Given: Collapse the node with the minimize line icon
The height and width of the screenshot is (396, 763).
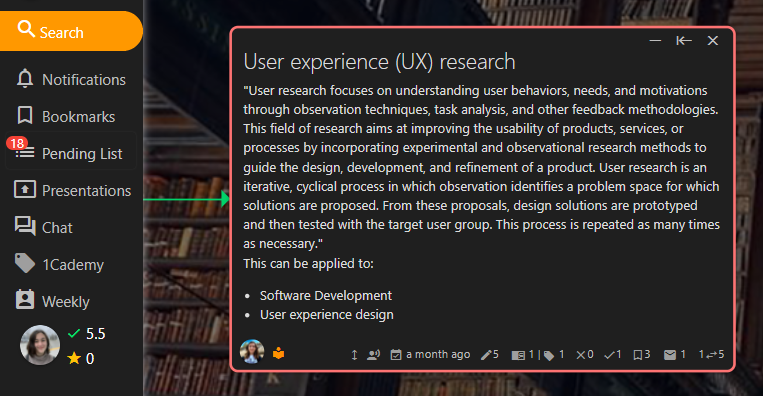Looking at the screenshot, I should (x=655, y=41).
